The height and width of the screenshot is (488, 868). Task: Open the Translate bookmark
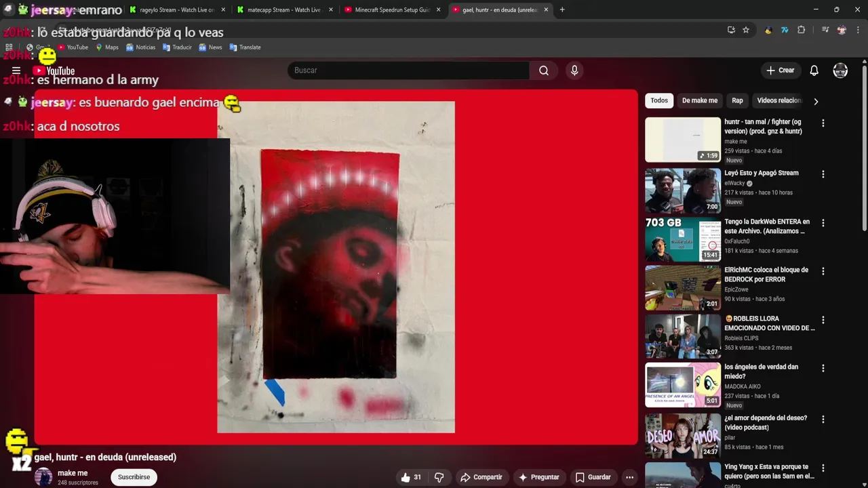click(x=245, y=47)
